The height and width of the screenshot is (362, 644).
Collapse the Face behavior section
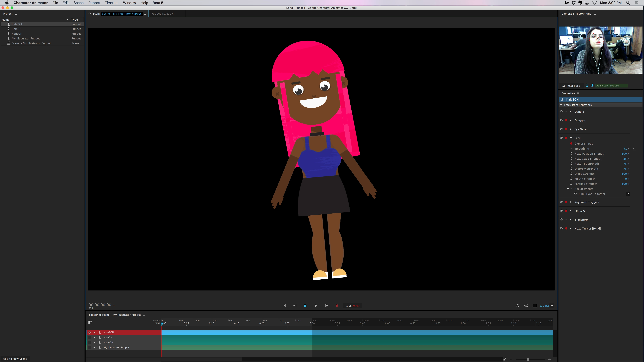coord(571,138)
